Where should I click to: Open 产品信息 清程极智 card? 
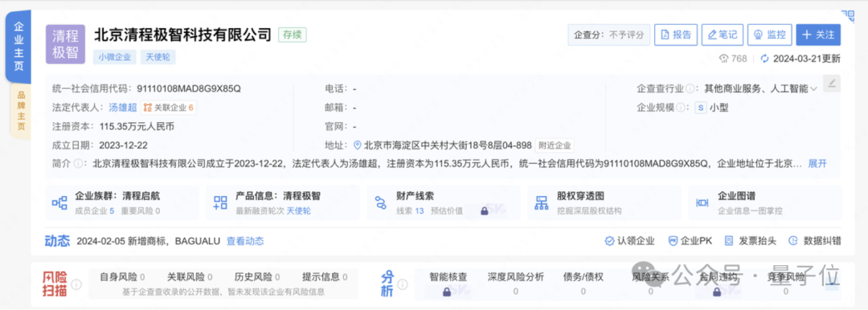point(282,202)
